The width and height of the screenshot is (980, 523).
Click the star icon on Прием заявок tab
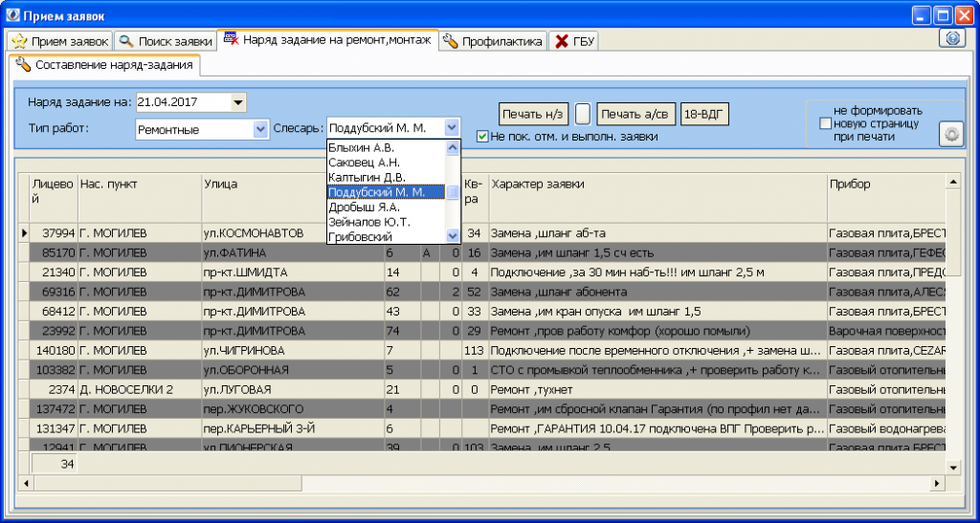tap(19, 42)
